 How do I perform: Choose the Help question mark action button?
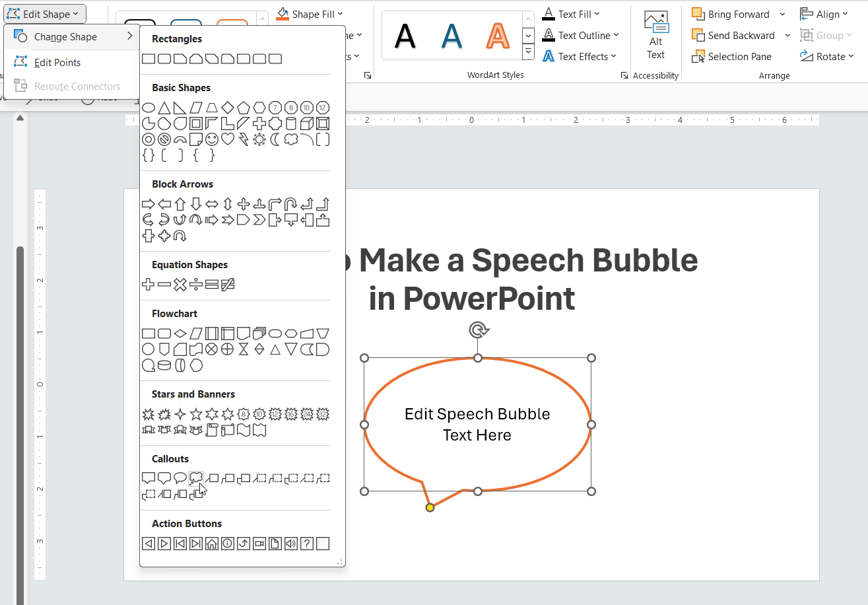click(x=307, y=544)
